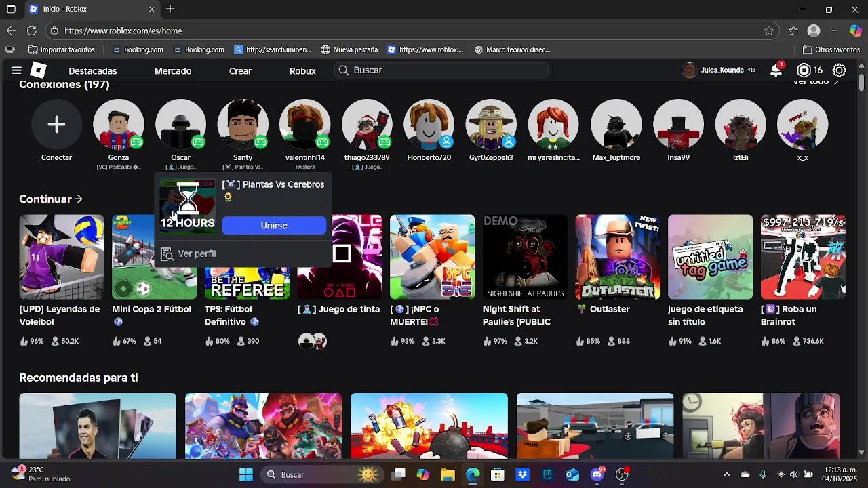Click the Jules_Kounde profile avatar
Screen dimensions: 868x488
click(690, 70)
